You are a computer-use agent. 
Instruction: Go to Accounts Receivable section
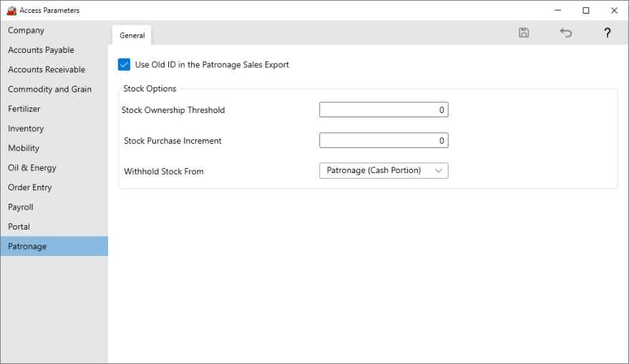[47, 70]
